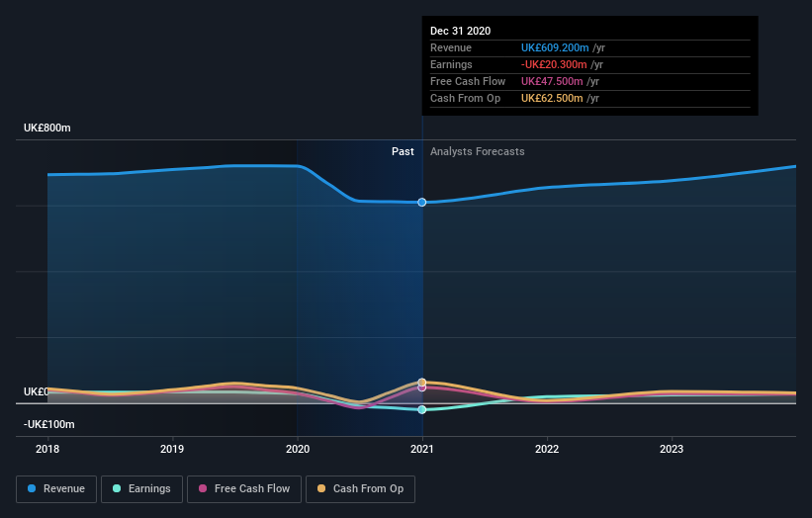Click the -UK£20.300m earnings value
Image resolution: width=812 pixels, height=518 pixels.
(x=554, y=64)
